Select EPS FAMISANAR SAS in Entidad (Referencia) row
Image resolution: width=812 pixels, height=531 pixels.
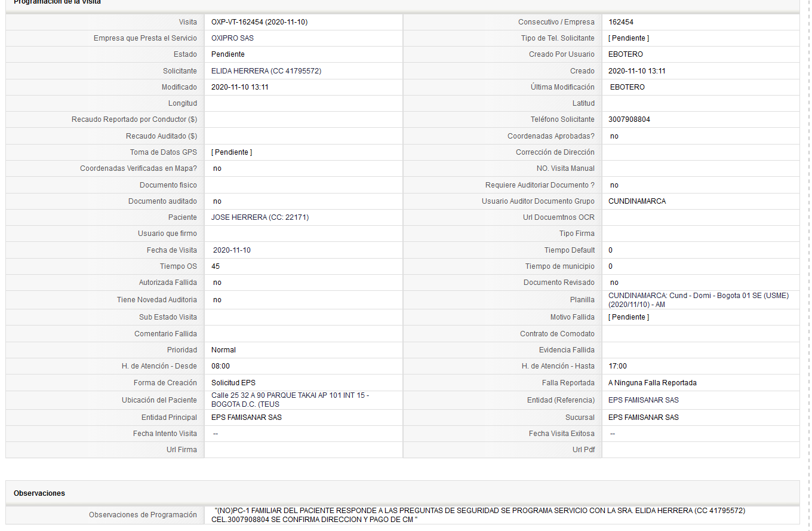tap(644, 400)
